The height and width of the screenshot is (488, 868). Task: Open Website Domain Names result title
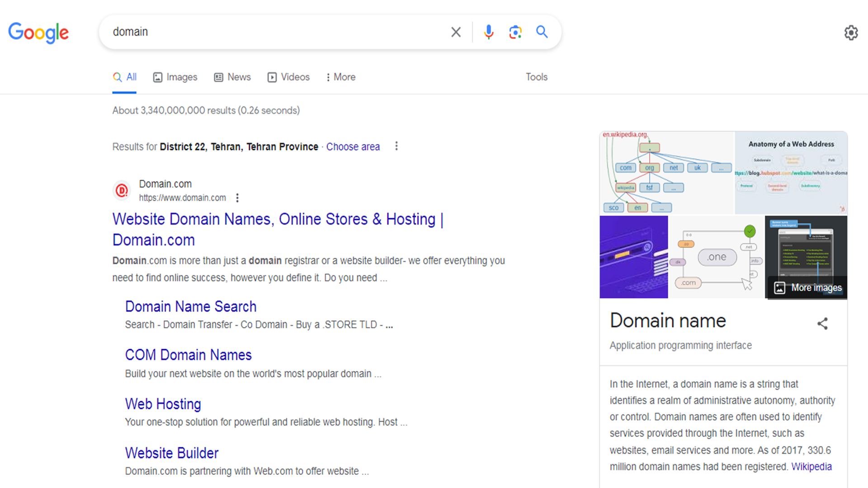click(278, 230)
